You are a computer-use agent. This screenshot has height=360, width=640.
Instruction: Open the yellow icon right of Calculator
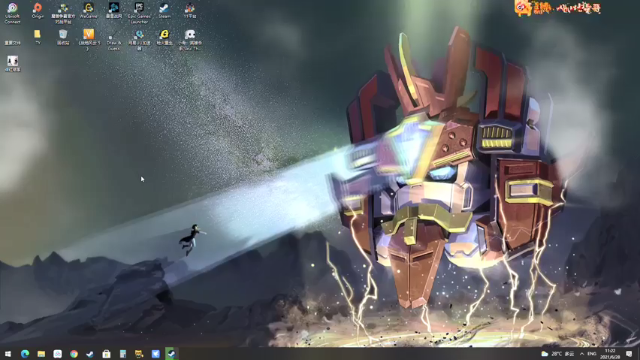pyautogui.click(x=139, y=353)
